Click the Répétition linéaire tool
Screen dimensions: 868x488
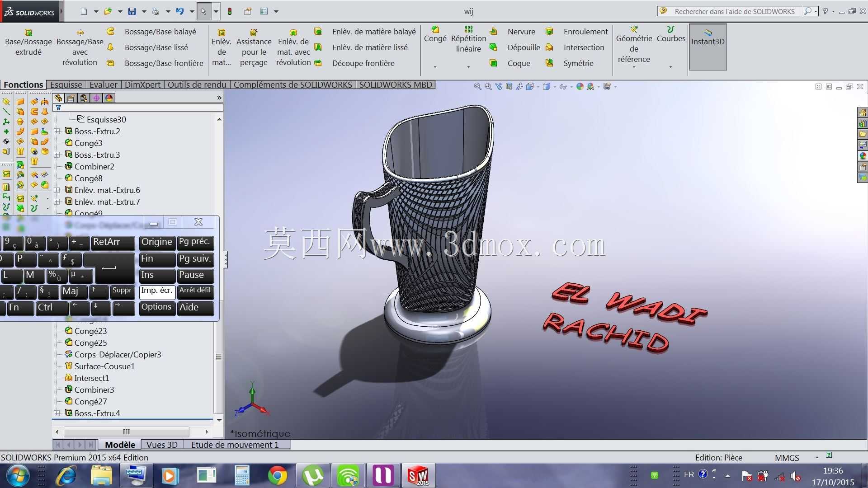click(468, 39)
